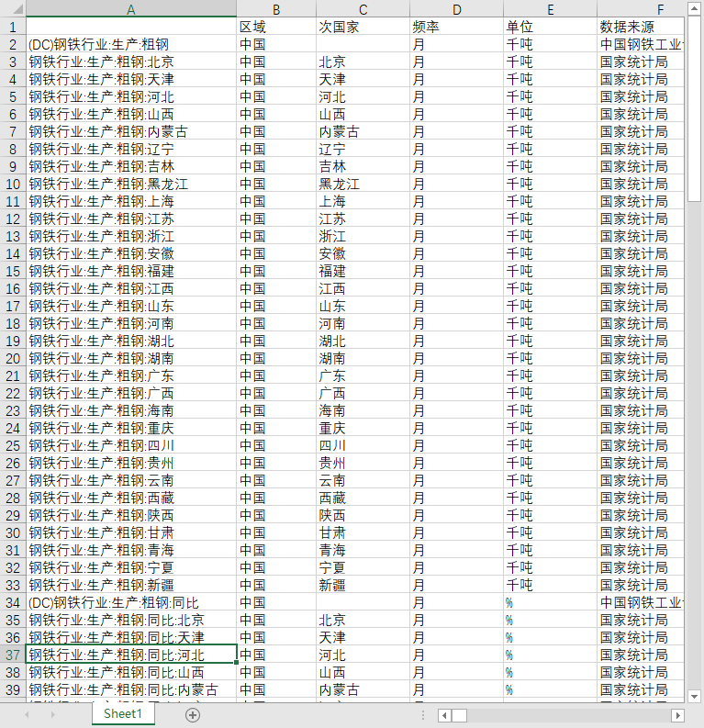The width and height of the screenshot is (704, 728).
Task: Select cell "钢铁行业:生产:粗钢:山东"
Action: (131, 306)
